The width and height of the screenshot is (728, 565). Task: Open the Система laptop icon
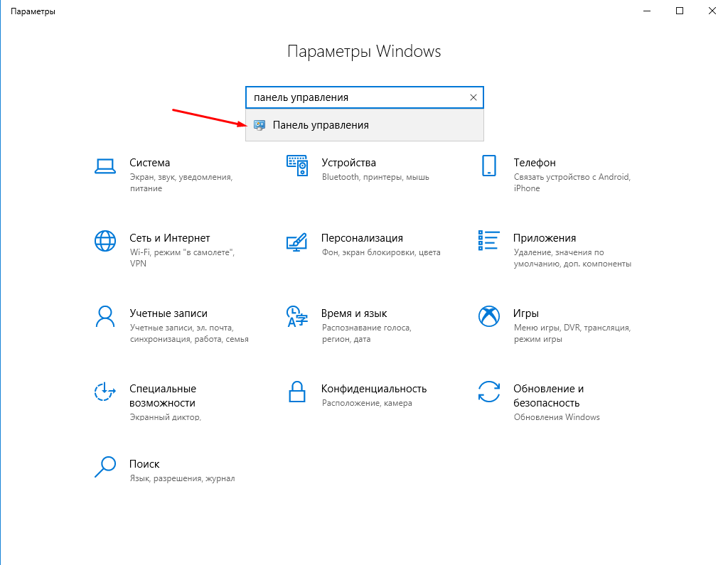click(105, 166)
